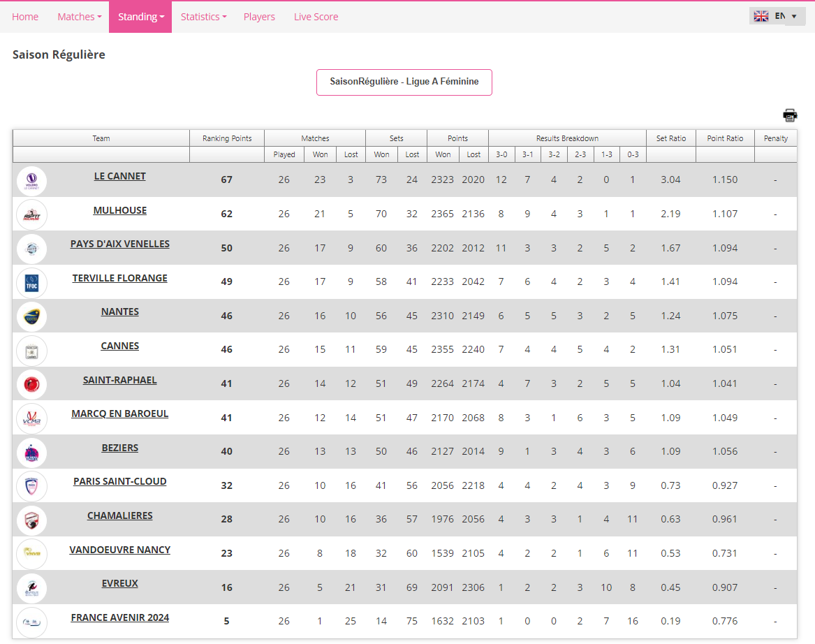
Task: Click Mulhouse's 2365 points won value
Action: (x=442, y=214)
